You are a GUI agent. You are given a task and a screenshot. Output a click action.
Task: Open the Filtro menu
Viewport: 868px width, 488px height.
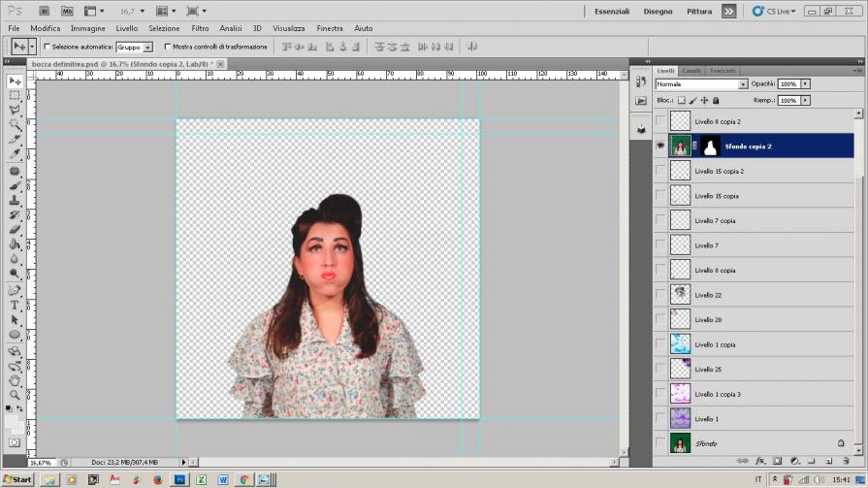click(x=200, y=28)
